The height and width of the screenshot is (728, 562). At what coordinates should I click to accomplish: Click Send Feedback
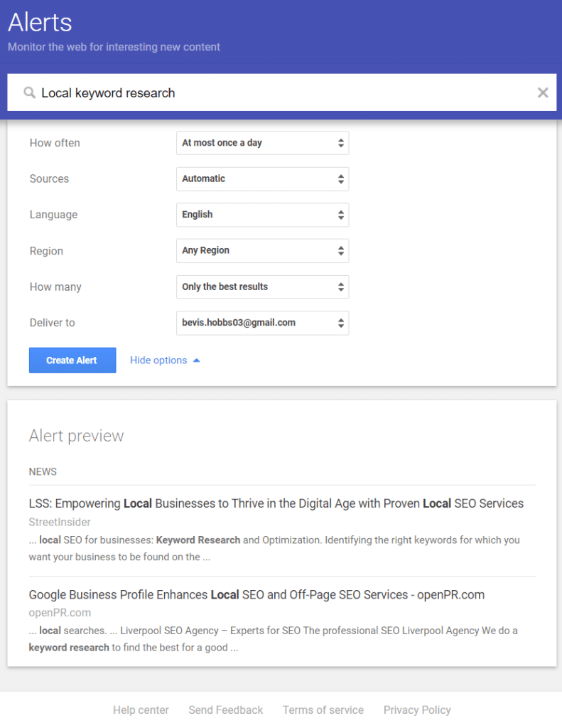pyautogui.click(x=225, y=710)
